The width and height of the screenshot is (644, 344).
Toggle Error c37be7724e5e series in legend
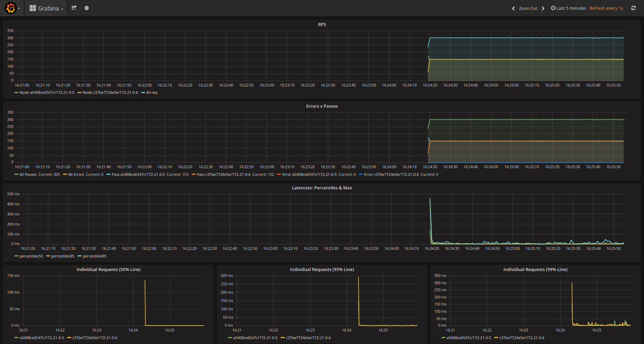coord(391,175)
